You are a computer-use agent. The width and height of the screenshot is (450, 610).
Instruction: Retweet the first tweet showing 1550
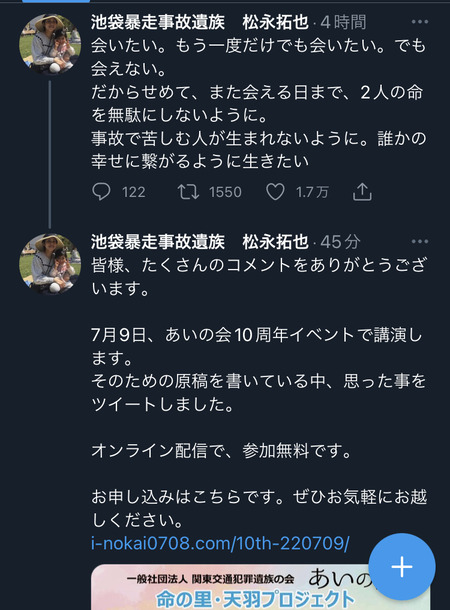188,192
